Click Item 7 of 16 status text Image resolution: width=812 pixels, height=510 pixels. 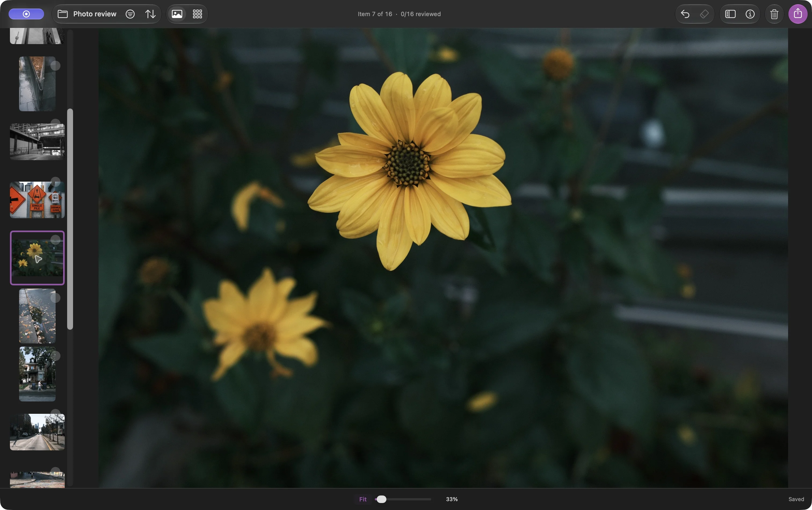pos(375,14)
